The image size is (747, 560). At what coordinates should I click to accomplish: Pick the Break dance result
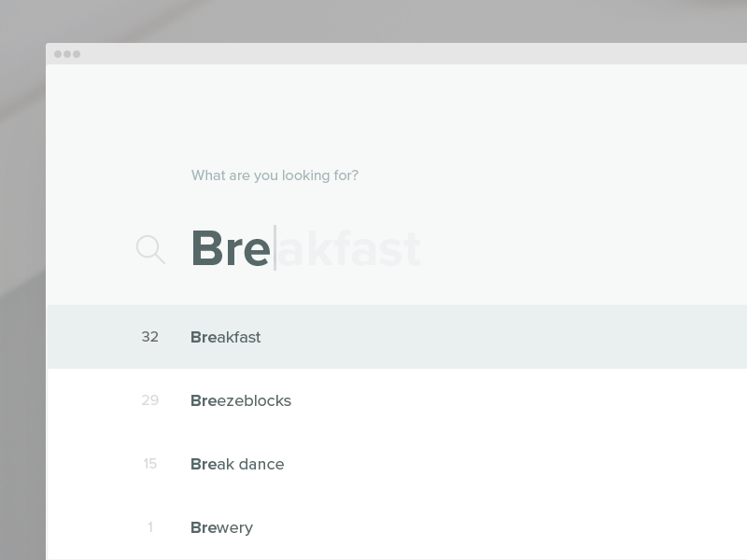pos(237,464)
